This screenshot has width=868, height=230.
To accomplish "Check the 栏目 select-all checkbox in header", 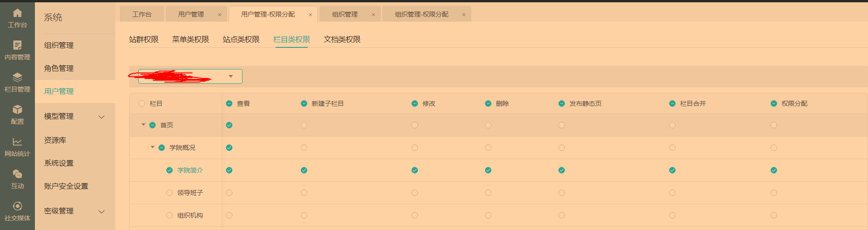I will pyautogui.click(x=142, y=103).
